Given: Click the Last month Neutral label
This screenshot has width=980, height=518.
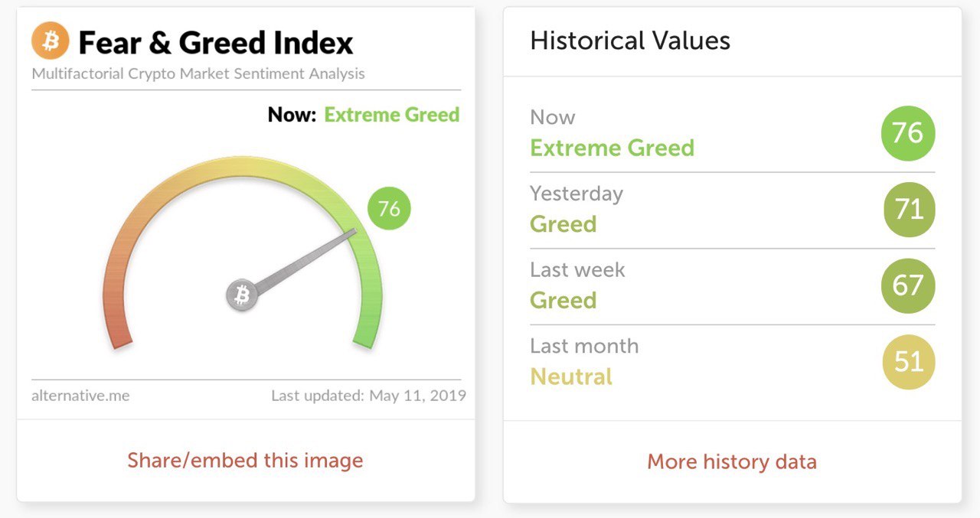Looking at the screenshot, I should point(571,376).
